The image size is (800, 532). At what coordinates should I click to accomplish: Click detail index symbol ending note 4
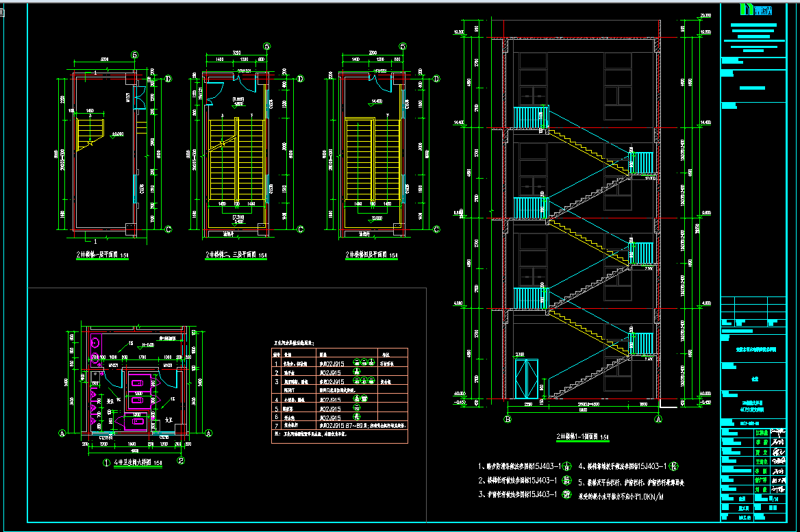[673, 466]
